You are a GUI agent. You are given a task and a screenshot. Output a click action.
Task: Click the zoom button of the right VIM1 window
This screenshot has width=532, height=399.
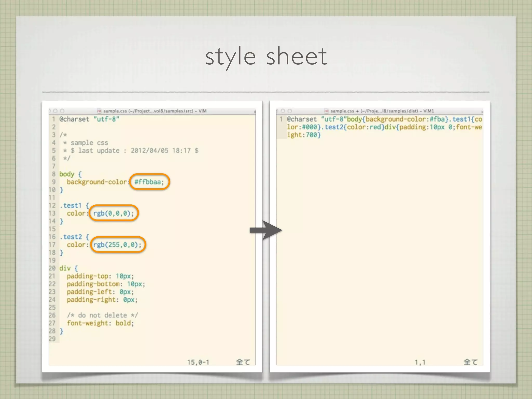coord(290,111)
